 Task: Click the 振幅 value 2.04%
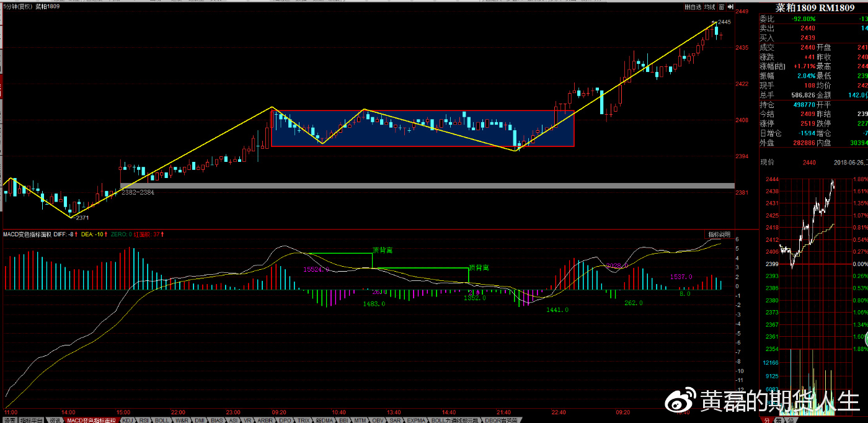coord(807,76)
